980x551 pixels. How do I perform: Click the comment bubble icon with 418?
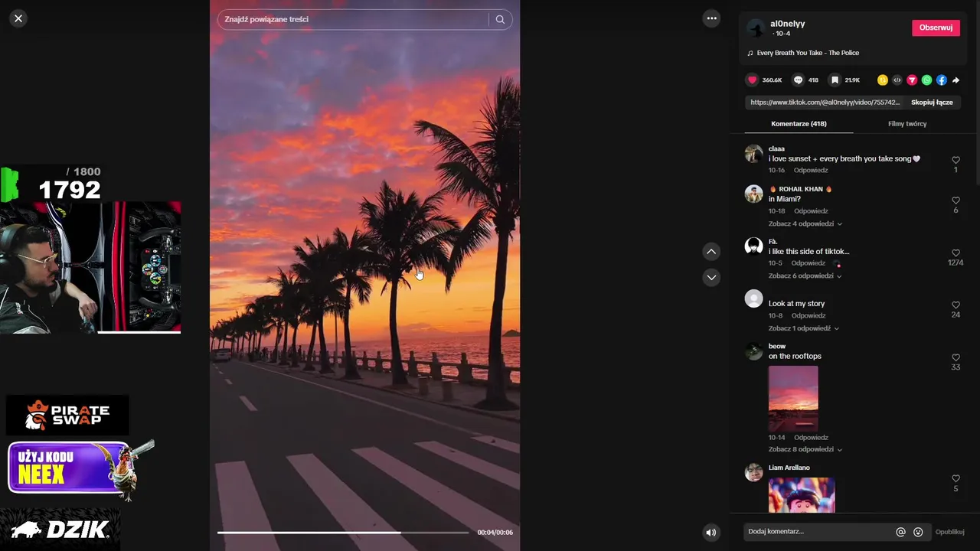798,80
